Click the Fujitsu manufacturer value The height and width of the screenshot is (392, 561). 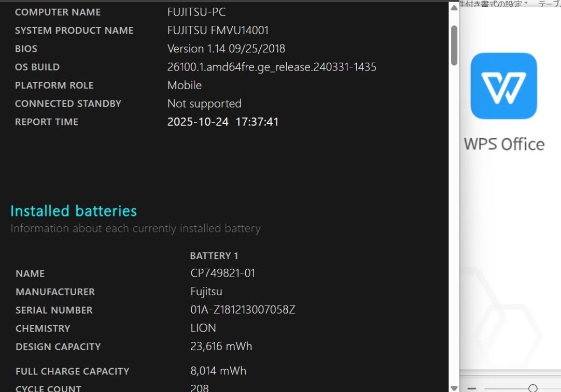206,292
